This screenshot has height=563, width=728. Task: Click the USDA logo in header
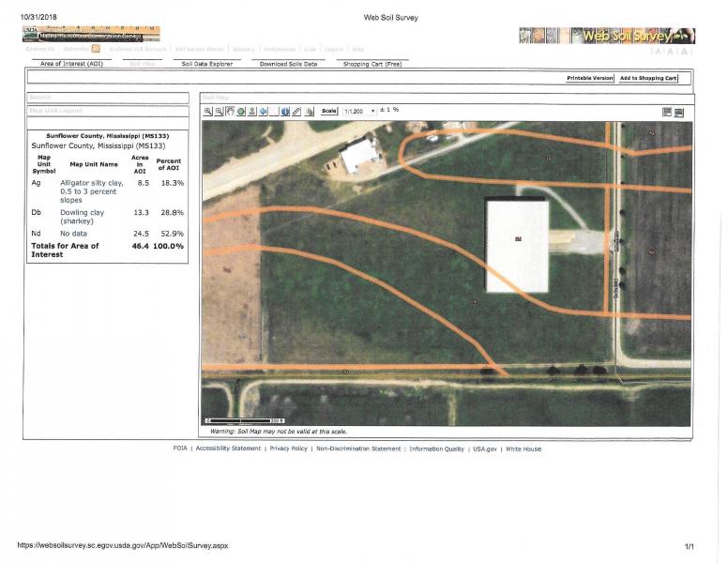[31, 29]
